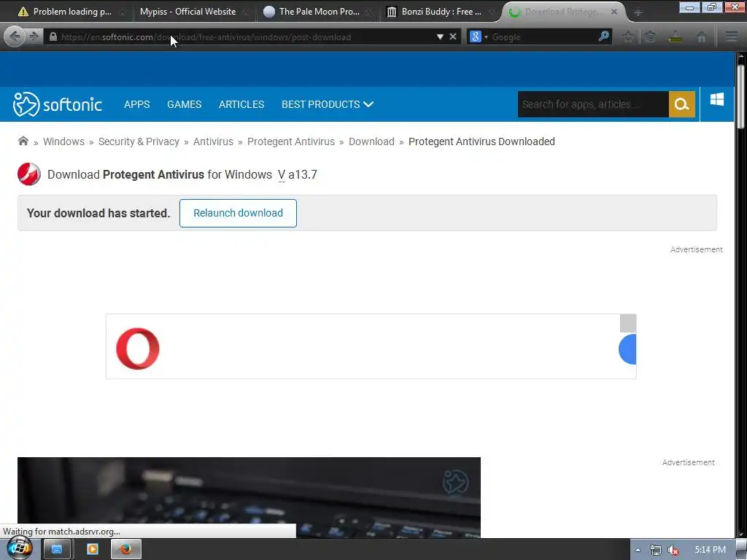Click the home breadcrumb icon
The height and width of the screenshot is (560, 747).
23,141
